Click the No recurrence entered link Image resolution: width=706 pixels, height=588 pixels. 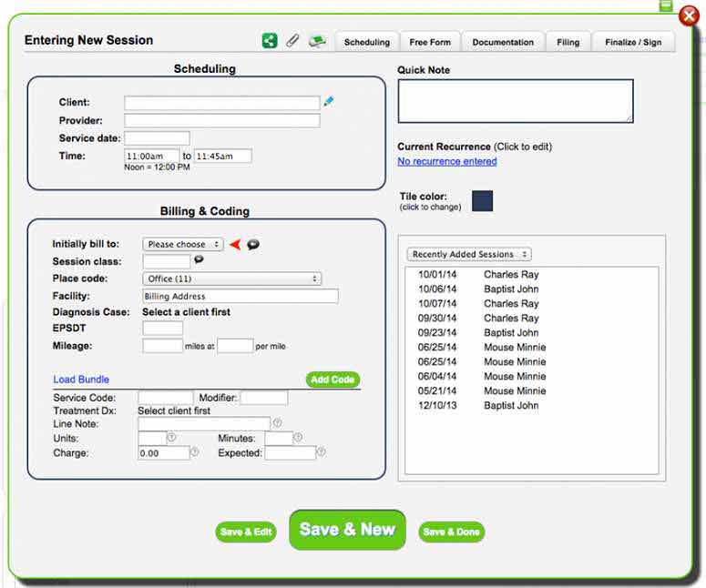coord(446,162)
